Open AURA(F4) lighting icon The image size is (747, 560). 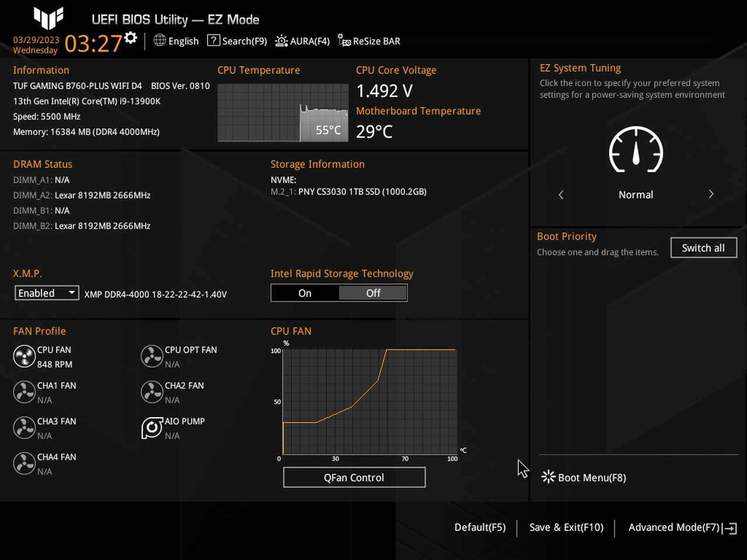(281, 41)
